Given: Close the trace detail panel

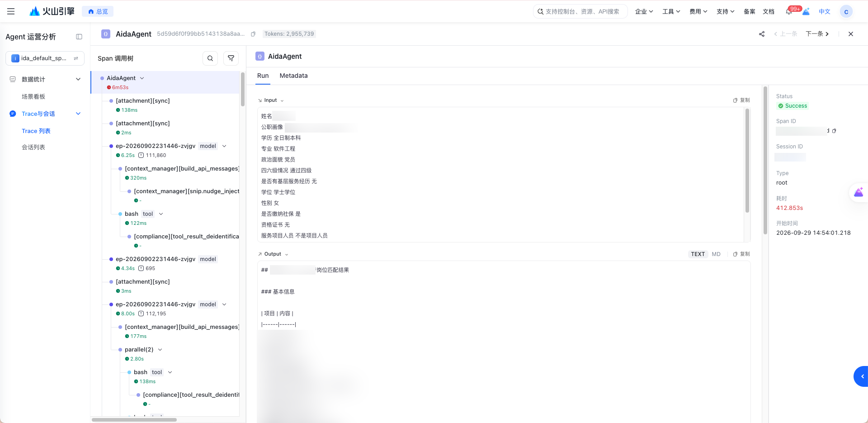Looking at the screenshot, I should 851,34.
